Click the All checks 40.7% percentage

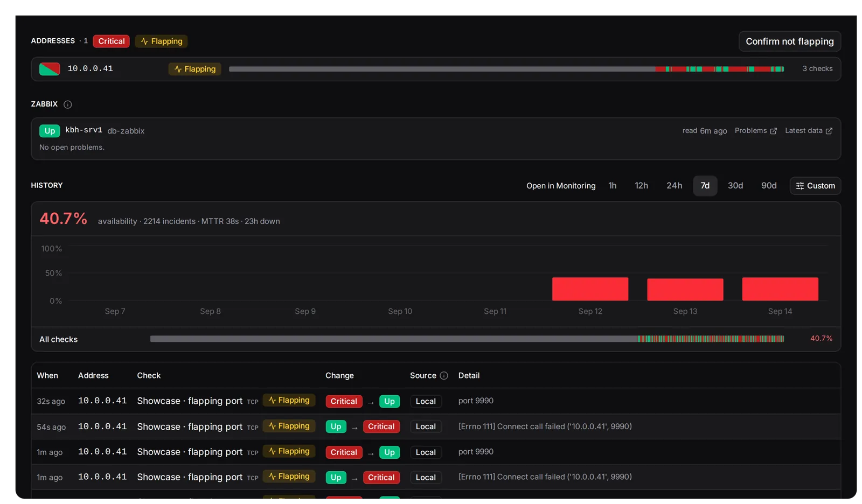[x=821, y=339]
